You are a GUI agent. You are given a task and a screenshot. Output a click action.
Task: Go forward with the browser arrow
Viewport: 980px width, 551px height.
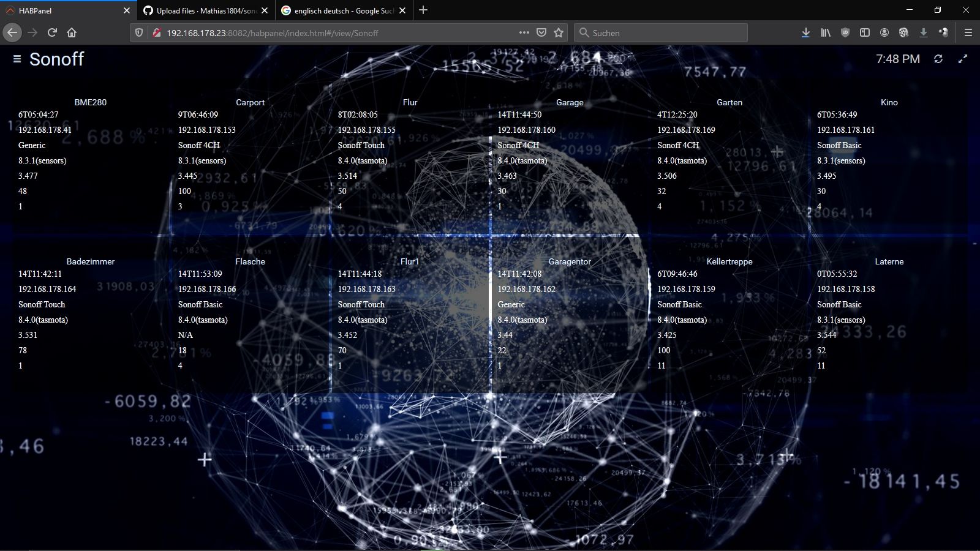(x=32, y=32)
